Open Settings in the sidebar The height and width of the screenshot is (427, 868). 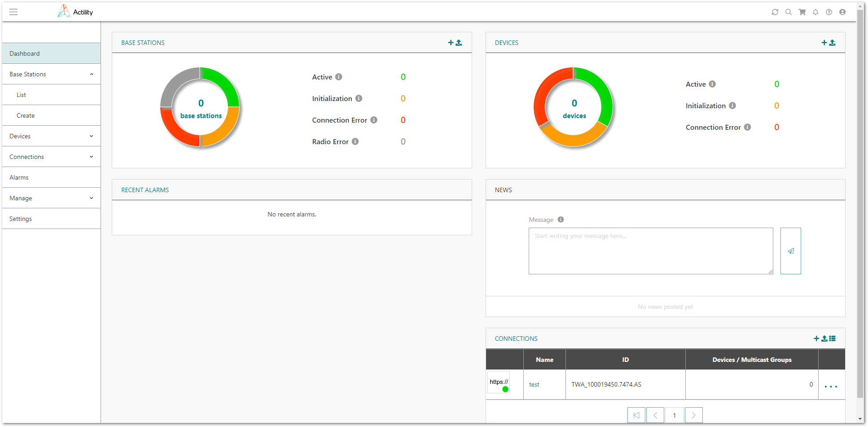click(21, 219)
